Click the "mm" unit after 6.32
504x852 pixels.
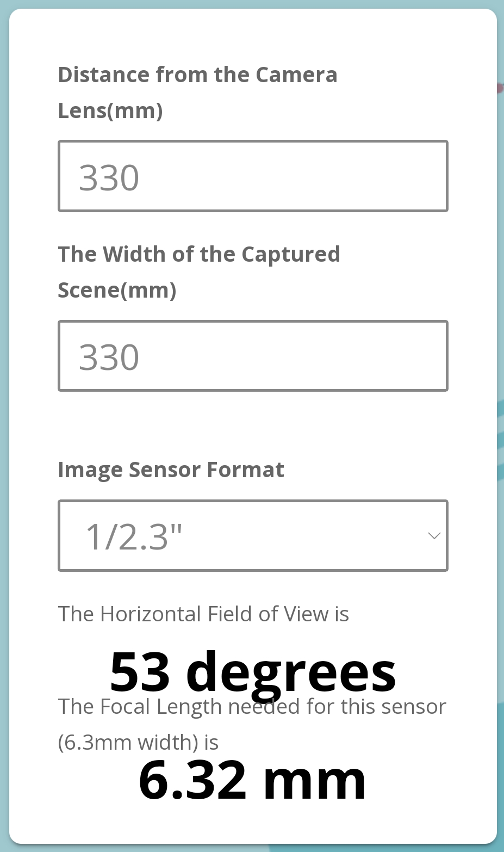[314, 781]
